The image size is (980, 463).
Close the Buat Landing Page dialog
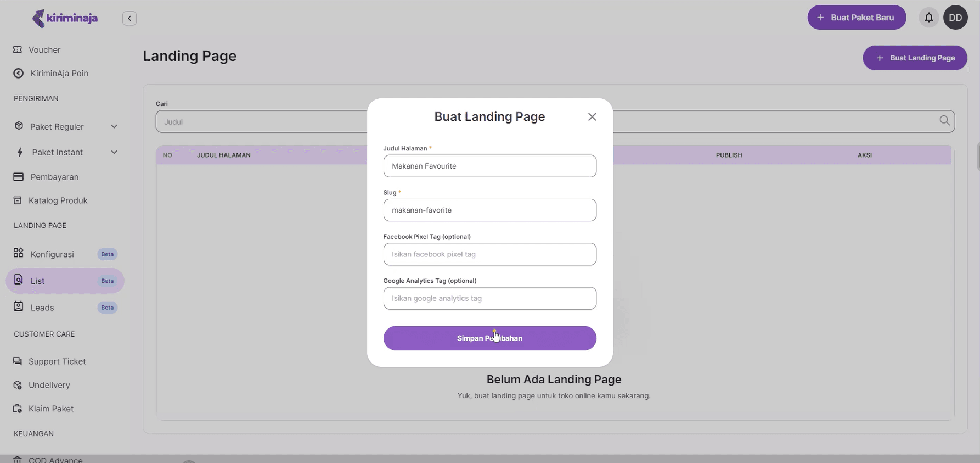(592, 116)
